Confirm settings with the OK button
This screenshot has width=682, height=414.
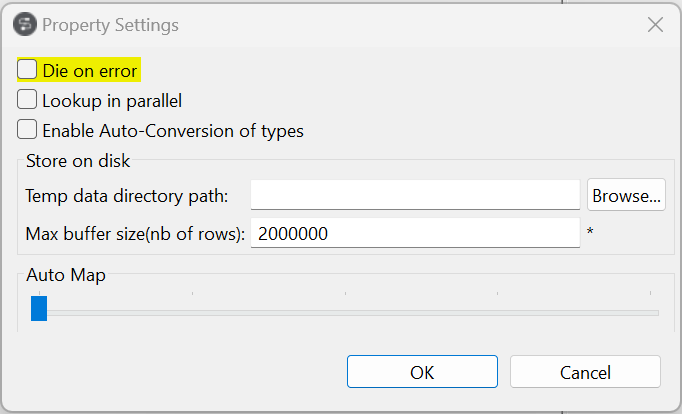[422, 372]
